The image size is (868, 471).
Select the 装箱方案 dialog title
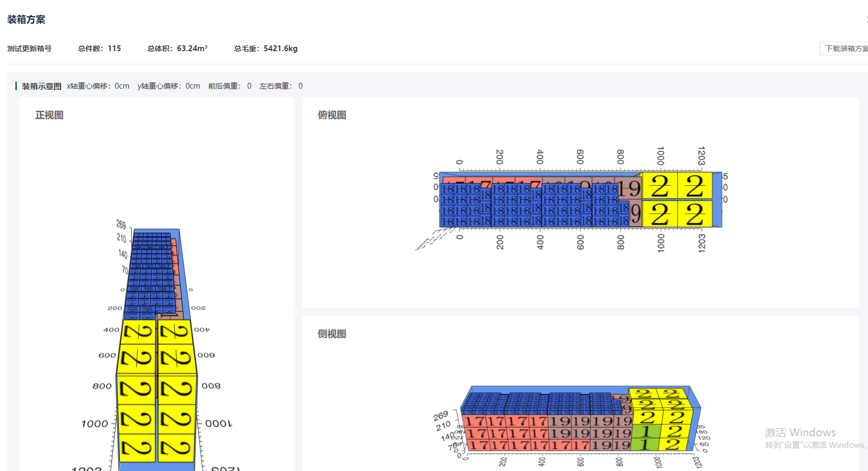pyautogui.click(x=26, y=20)
